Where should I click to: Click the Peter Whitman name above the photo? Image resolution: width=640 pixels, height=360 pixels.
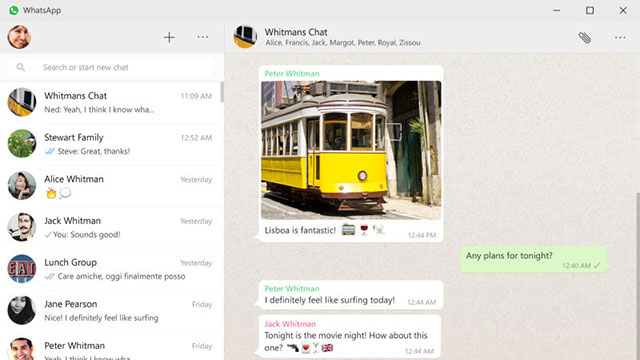pyautogui.click(x=292, y=73)
